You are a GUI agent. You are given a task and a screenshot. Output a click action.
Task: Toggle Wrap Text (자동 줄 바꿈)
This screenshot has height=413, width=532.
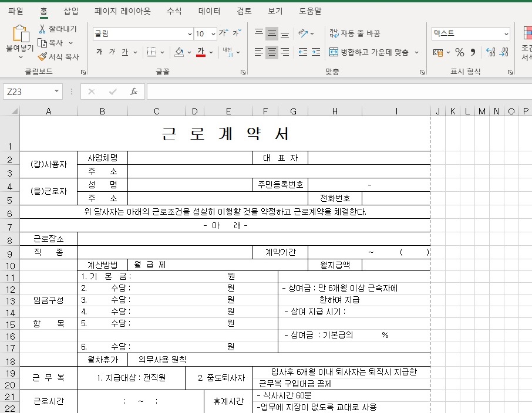(x=355, y=33)
